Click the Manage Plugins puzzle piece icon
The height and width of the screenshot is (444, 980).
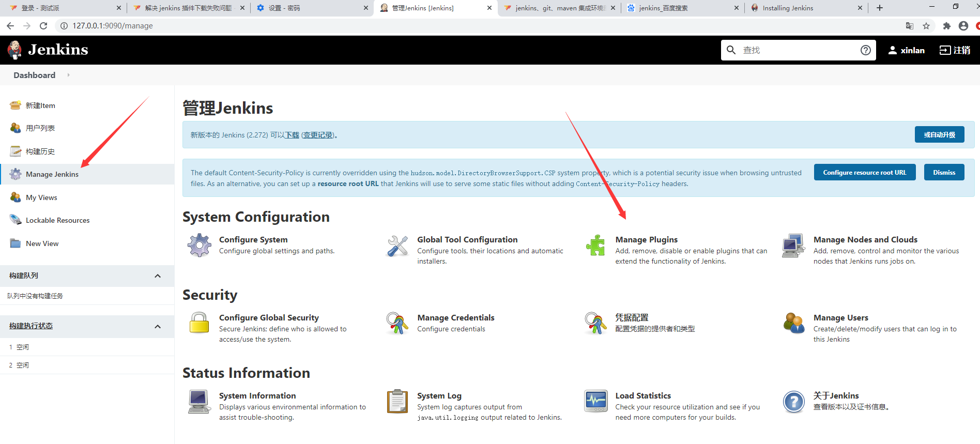click(595, 245)
